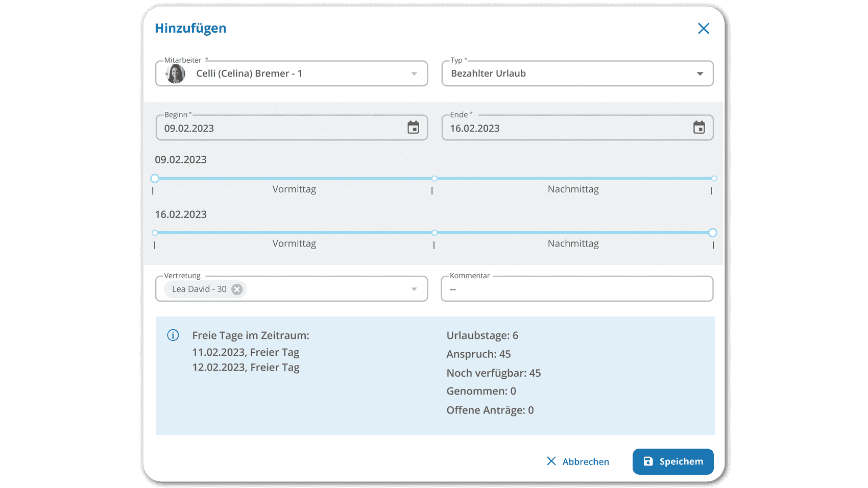Select Nachmittag label on 09.02.2023 slider

click(573, 189)
